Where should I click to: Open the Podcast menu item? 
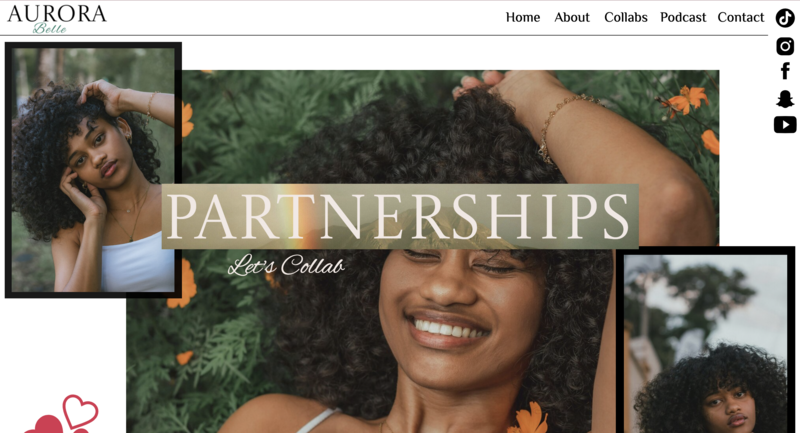[x=683, y=17]
